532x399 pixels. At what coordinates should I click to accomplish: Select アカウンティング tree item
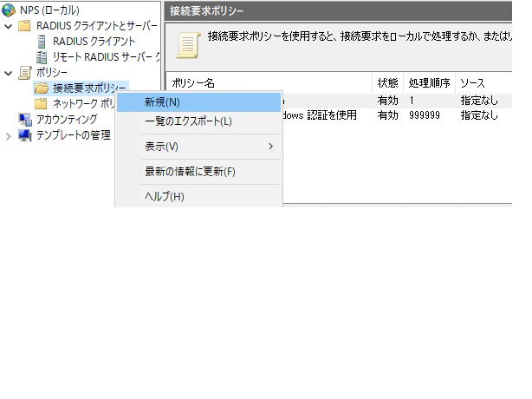tap(67, 120)
